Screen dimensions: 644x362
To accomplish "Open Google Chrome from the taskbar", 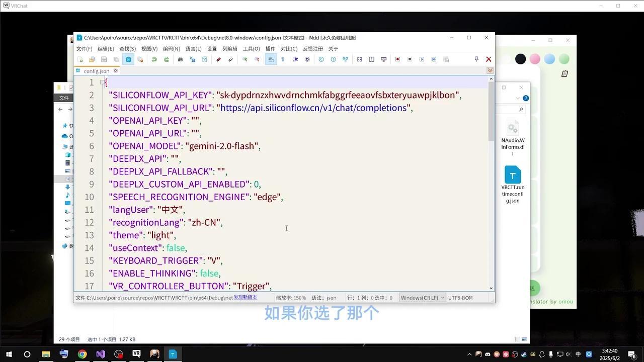I will click(x=82, y=354).
